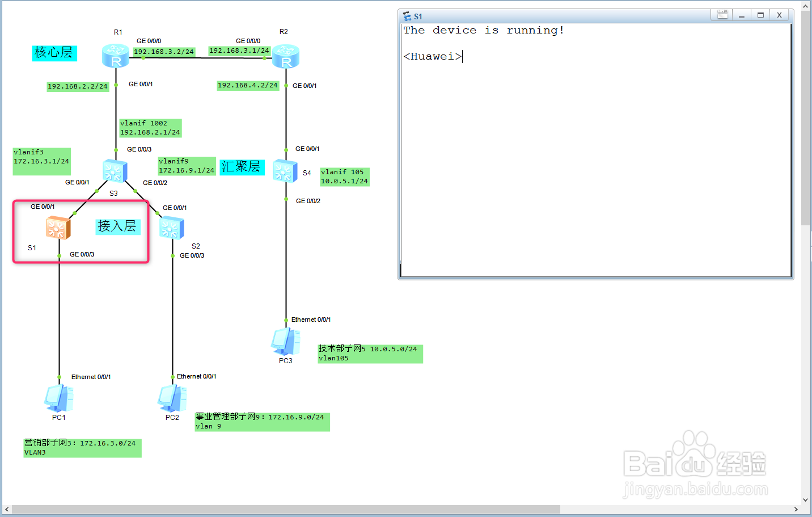The height and width of the screenshot is (517, 812).
Task: Click the GE 0/0/3 label below S2
Action: coord(192,256)
